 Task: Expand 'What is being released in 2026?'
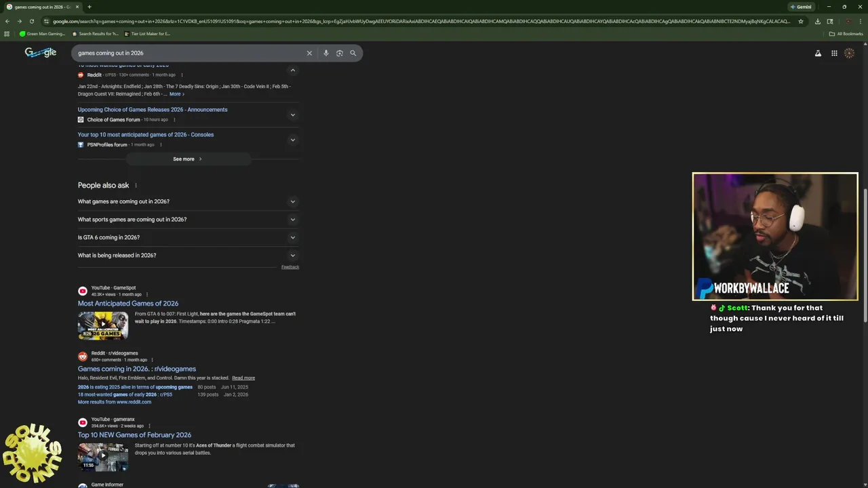tap(188, 256)
